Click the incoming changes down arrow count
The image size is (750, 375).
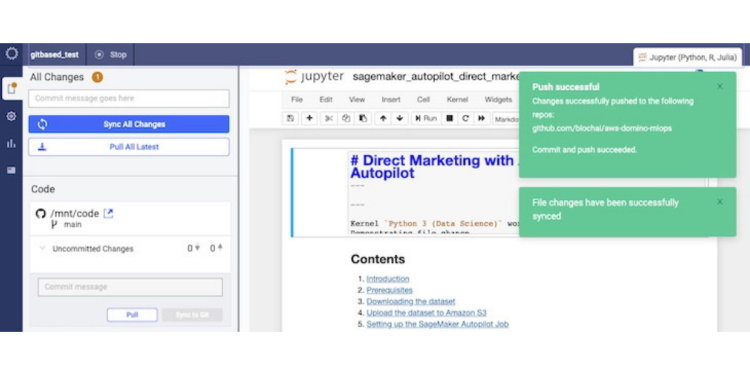(193, 249)
